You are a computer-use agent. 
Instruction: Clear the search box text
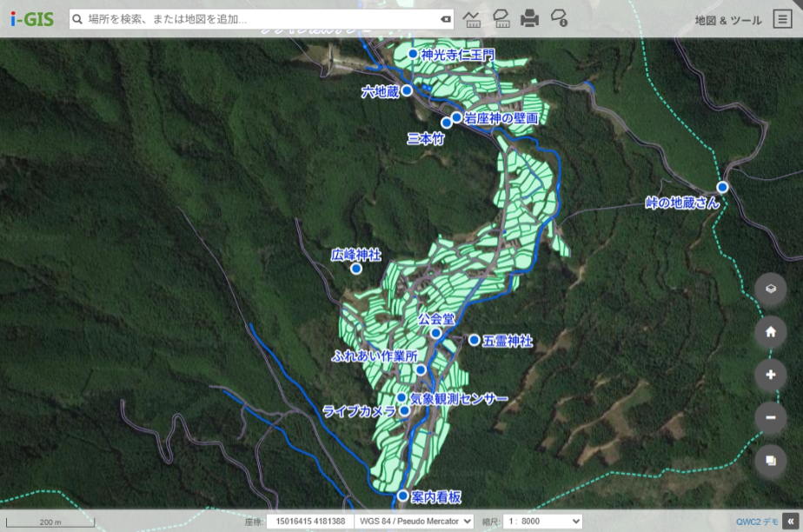click(x=446, y=19)
